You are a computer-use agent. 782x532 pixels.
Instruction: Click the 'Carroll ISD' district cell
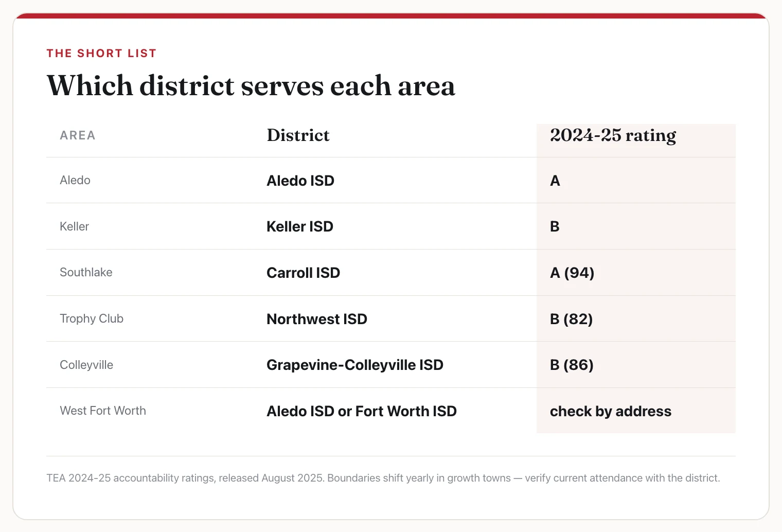[x=304, y=273]
